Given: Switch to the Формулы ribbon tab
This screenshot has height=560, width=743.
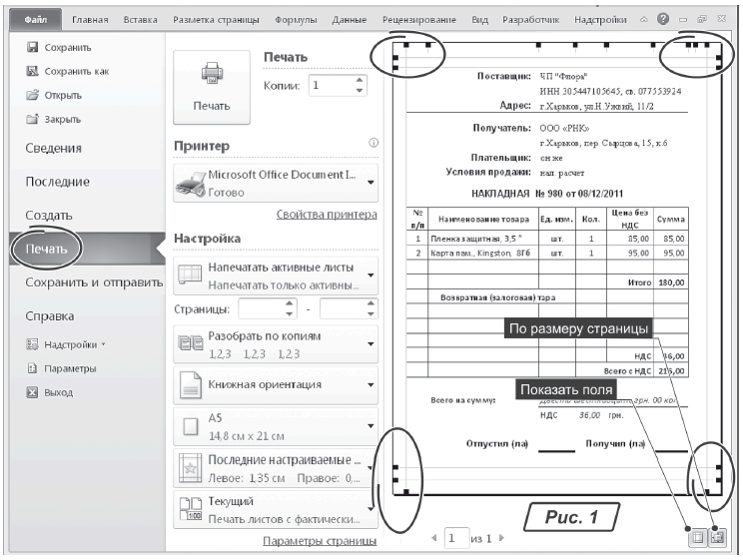Looking at the screenshot, I should [298, 20].
